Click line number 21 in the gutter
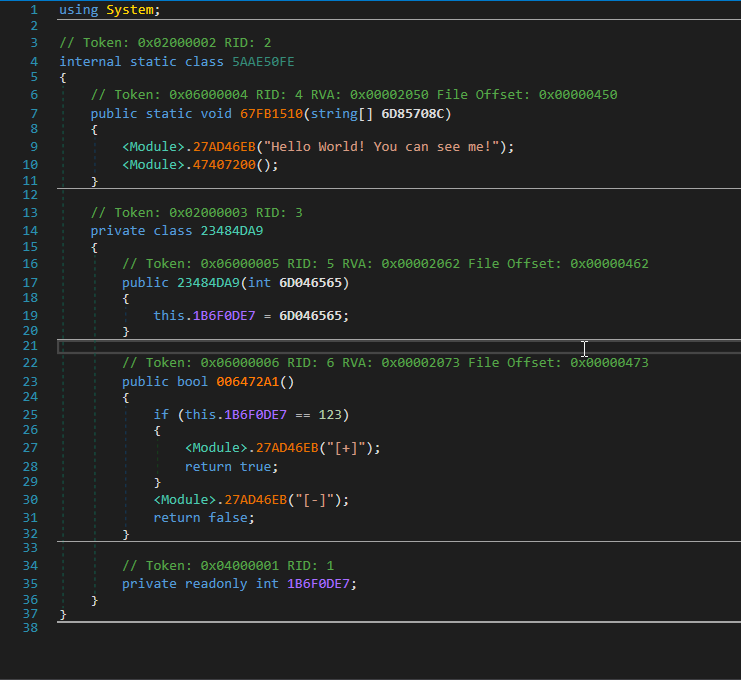 (29, 346)
